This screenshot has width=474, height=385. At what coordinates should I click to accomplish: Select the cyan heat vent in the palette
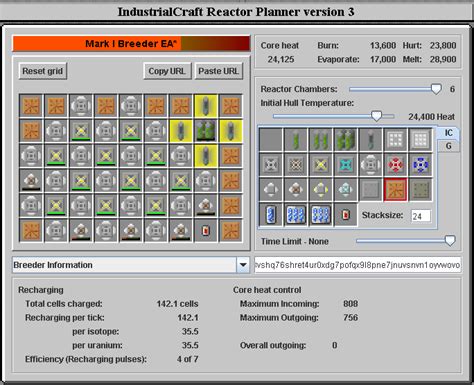[345, 164]
